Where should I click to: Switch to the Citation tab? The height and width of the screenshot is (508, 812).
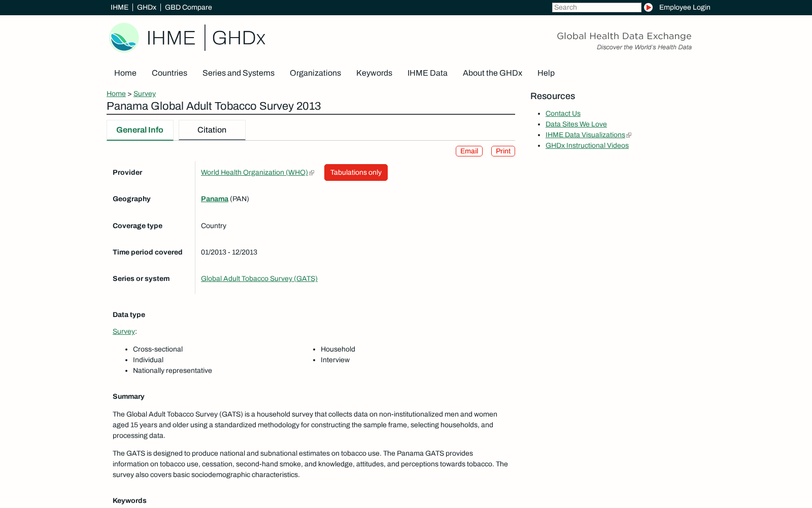(212, 130)
